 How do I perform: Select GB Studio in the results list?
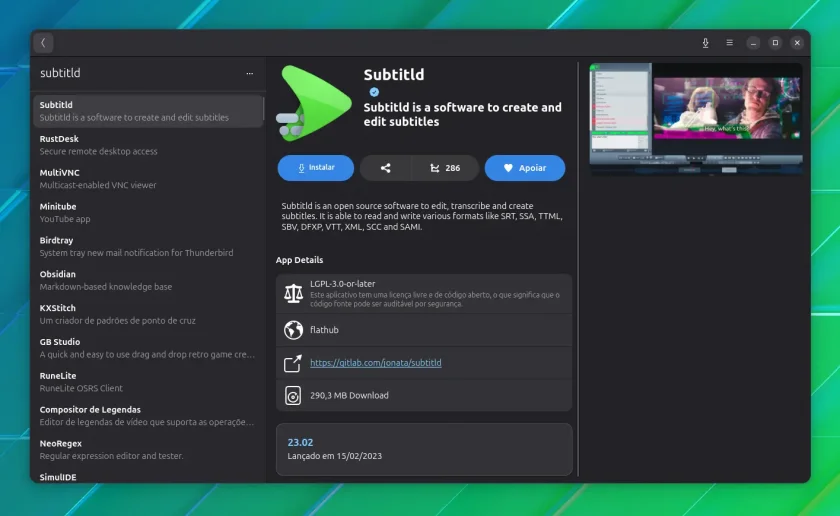148,348
